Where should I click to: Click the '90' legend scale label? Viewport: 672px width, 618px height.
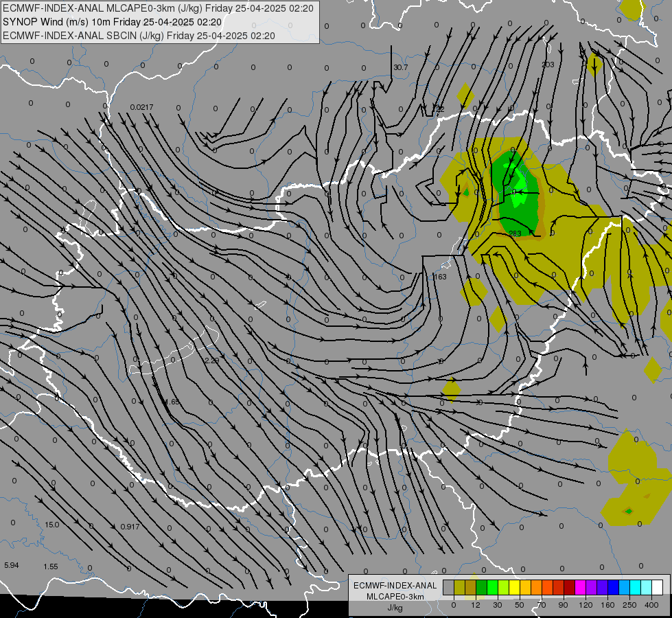(x=563, y=605)
